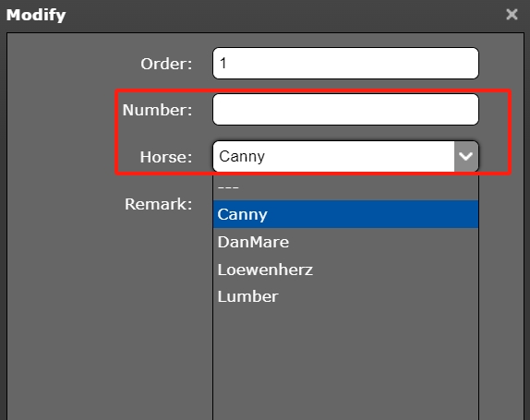Select the blank '---' option in the list
530x420 pixels.
[x=345, y=186]
